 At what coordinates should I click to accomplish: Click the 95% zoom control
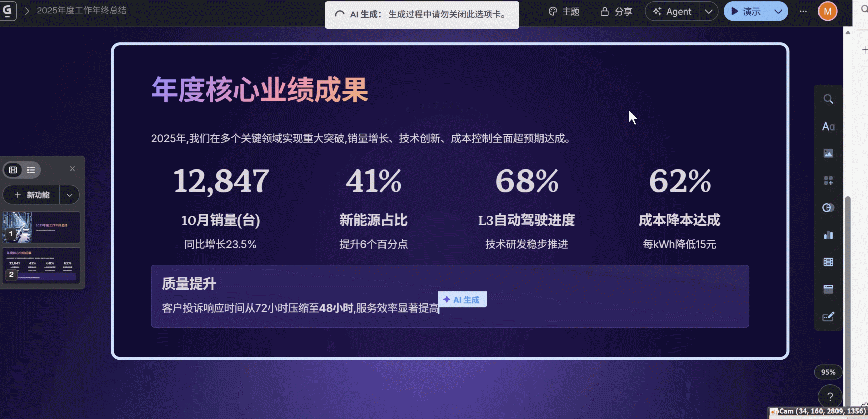click(828, 372)
